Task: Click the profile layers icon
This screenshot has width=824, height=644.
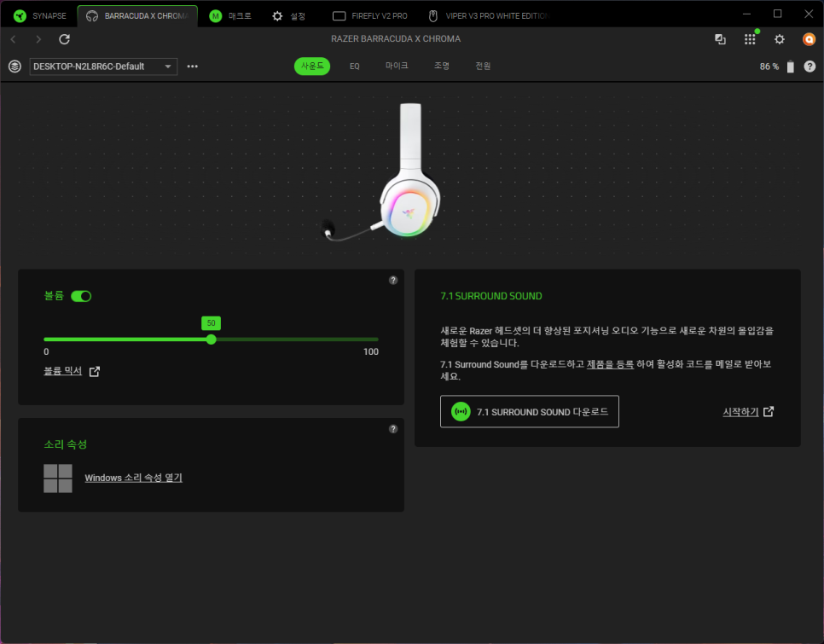Action: 15,67
